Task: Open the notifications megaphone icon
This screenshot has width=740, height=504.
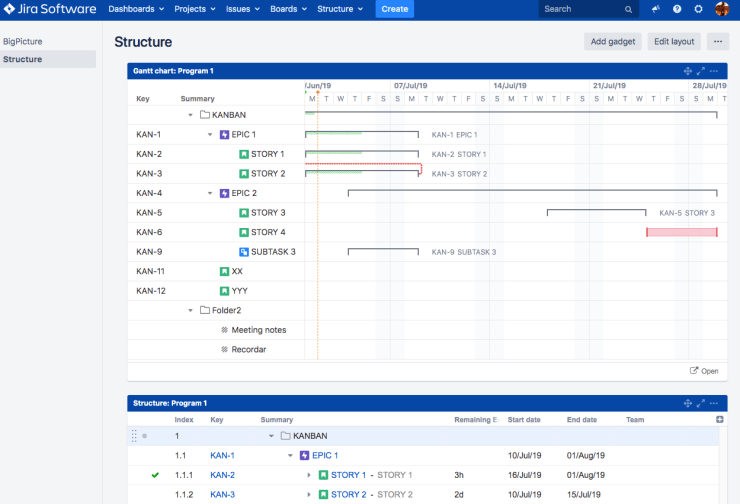Action: click(x=656, y=9)
